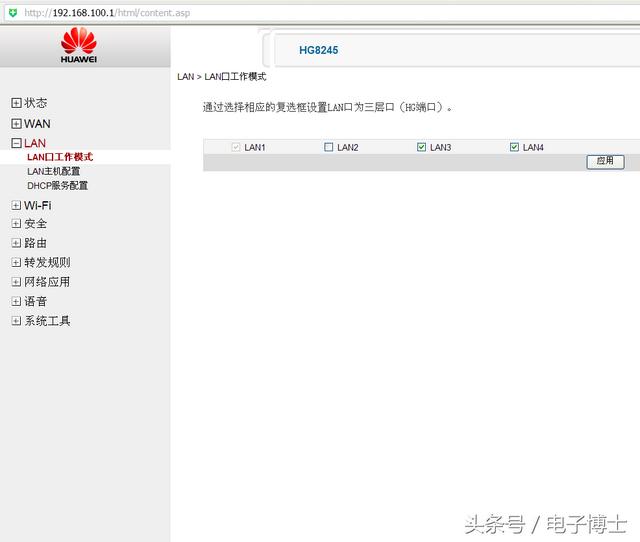Click the green shield security icon in address bar

coord(13,13)
